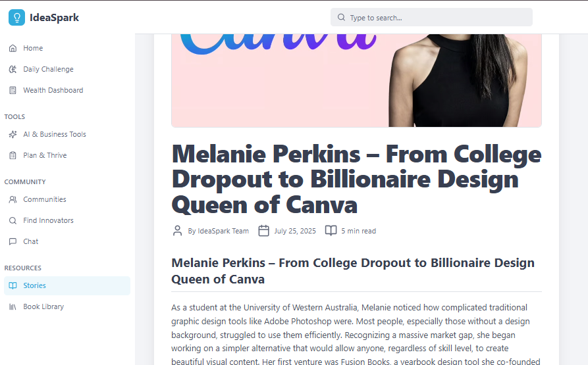Click the Wealth Dashboard icon
Screen dimensions: 588x365
[x=13, y=90]
